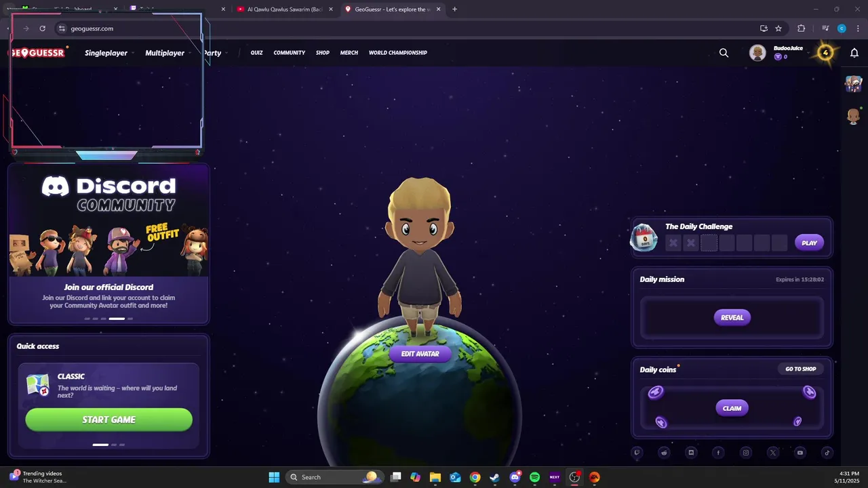868x488 pixels.
Task: Close the GeoGuessr browser tab
Action: point(438,9)
